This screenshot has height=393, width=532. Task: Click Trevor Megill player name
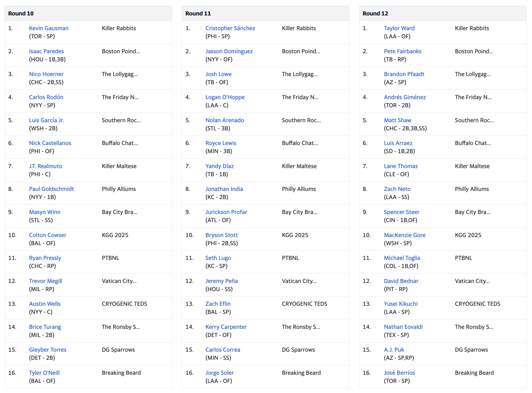[x=45, y=281]
